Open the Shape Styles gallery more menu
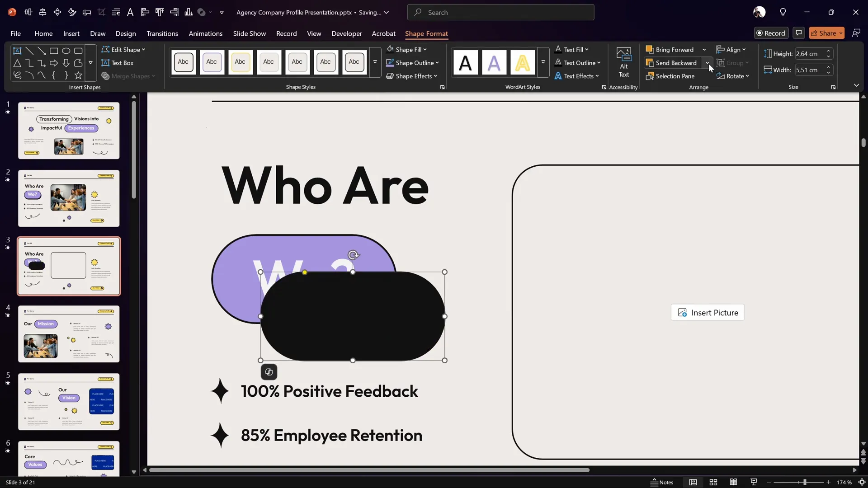Screen dimensions: 868x488 pyautogui.click(x=375, y=62)
